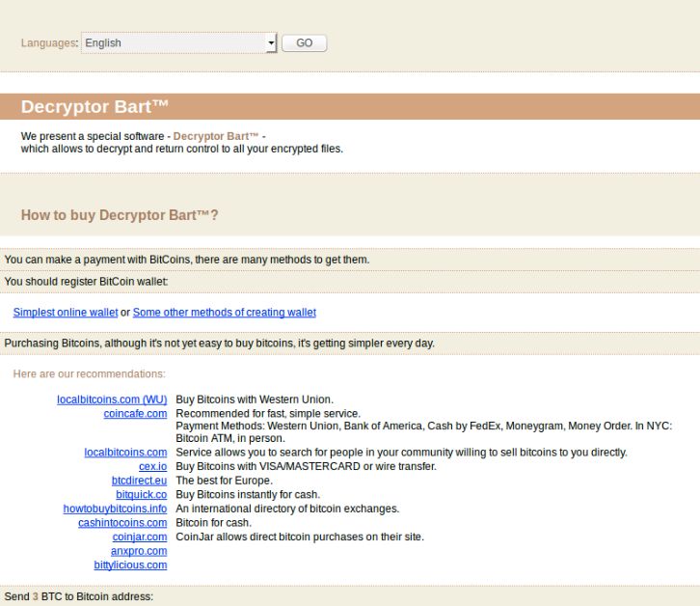Open the coinjar.com link
Screen dimensions: 700x606
(140, 537)
